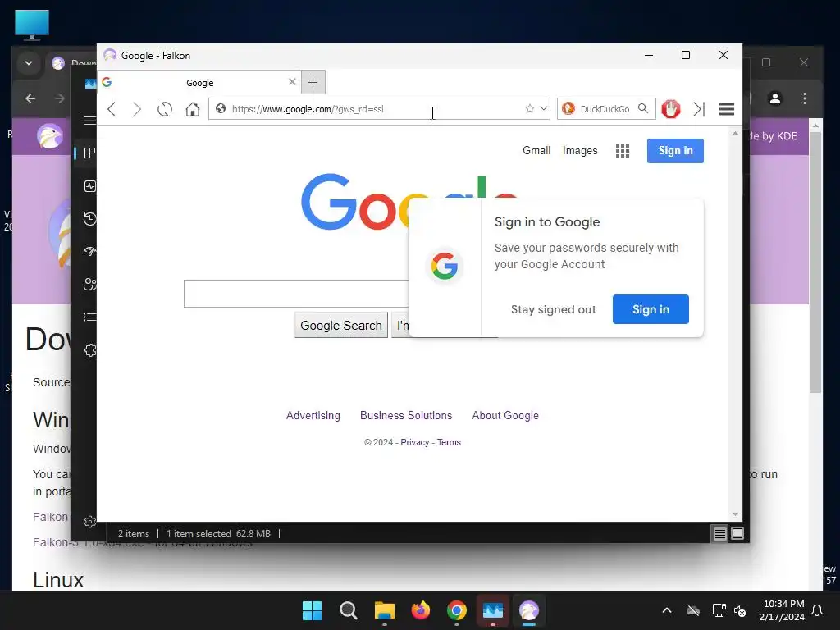Select Users icon in dark sidebar

[89, 284]
